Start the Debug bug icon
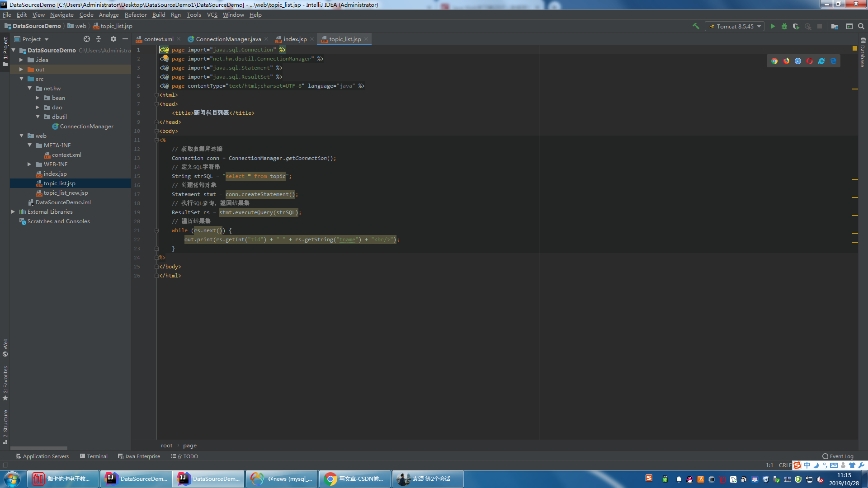Image resolution: width=868 pixels, height=488 pixels. tap(784, 26)
